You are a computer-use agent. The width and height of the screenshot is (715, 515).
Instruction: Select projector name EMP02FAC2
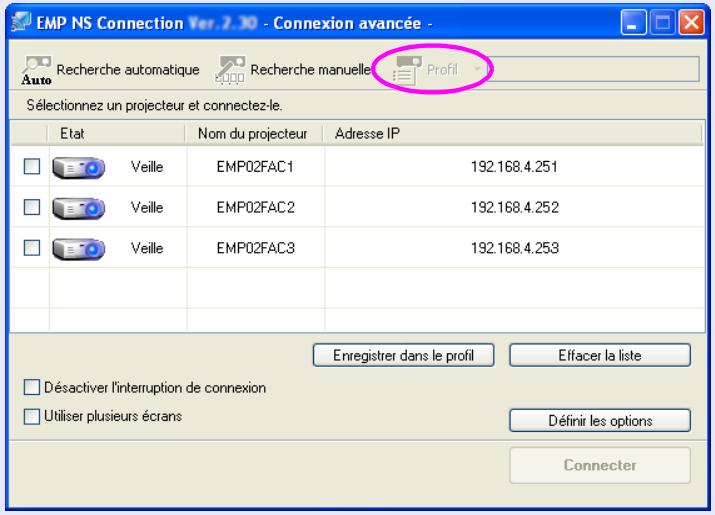[x=255, y=208]
